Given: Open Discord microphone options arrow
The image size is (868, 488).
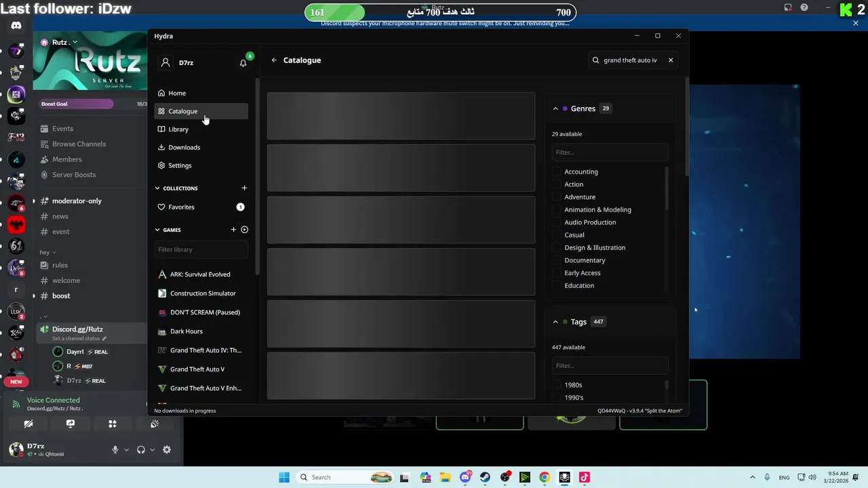Looking at the screenshot, I should tap(126, 450).
